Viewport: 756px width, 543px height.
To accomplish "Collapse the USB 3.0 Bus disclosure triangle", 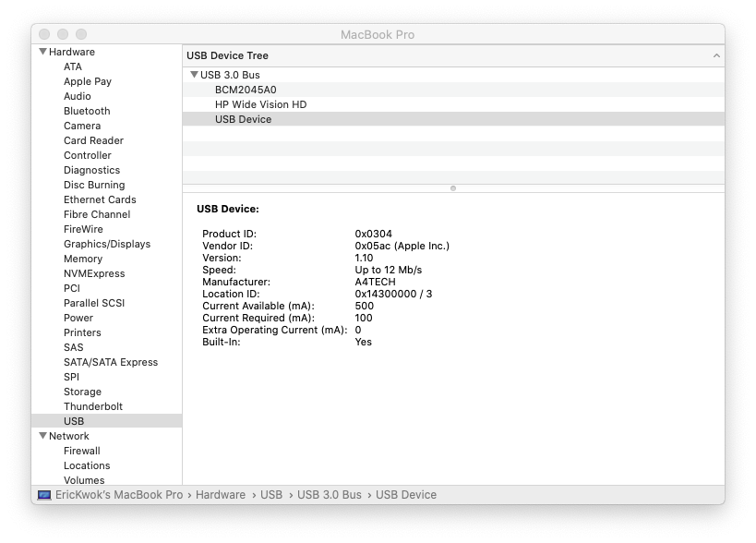I will click(x=194, y=74).
